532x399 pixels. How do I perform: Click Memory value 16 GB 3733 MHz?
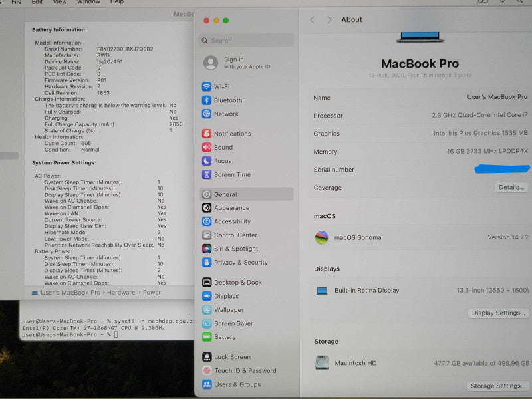point(487,151)
